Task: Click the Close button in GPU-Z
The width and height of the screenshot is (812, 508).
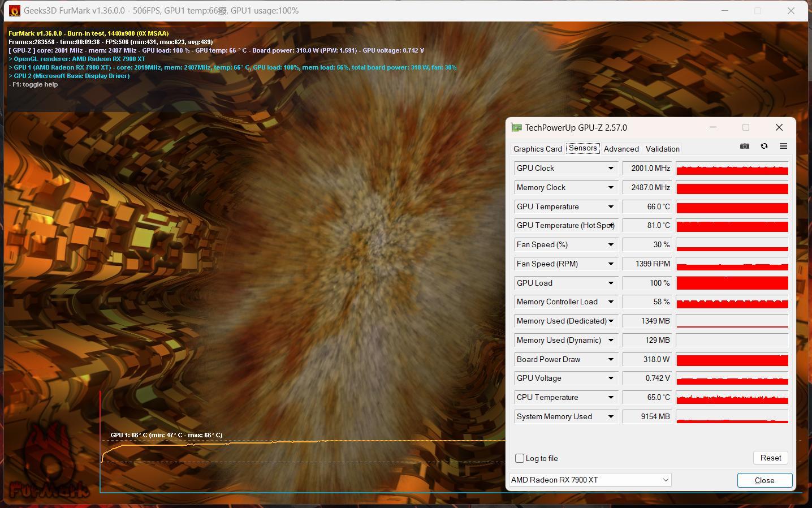Action: [x=765, y=480]
